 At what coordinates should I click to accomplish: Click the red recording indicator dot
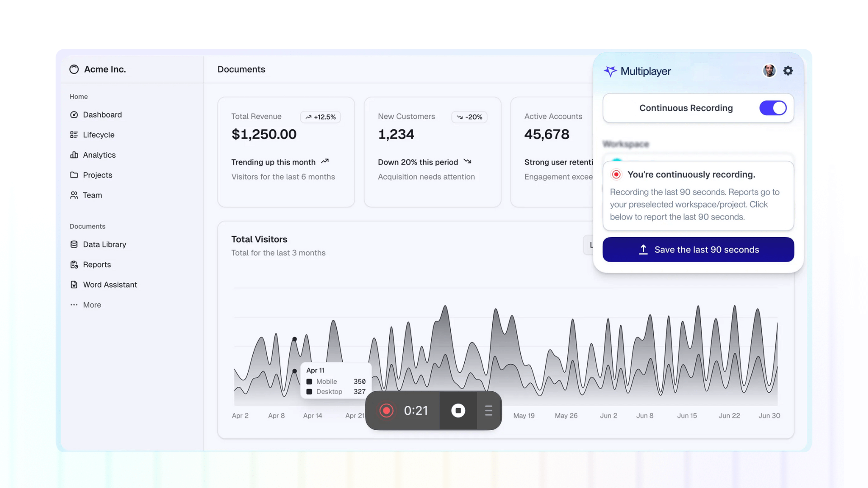[x=387, y=411]
